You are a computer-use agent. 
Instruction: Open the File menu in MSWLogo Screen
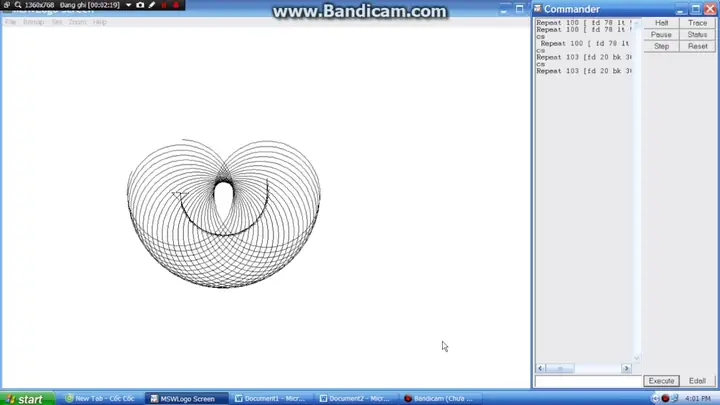(10, 22)
